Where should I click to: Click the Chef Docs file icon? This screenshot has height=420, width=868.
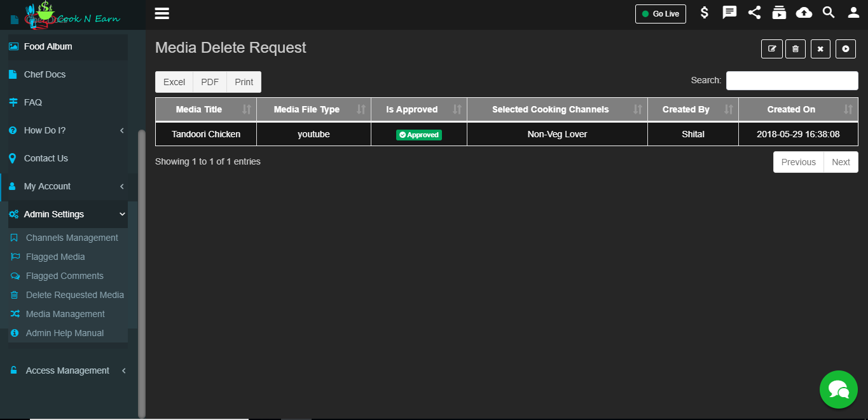click(x=13, y=74)
